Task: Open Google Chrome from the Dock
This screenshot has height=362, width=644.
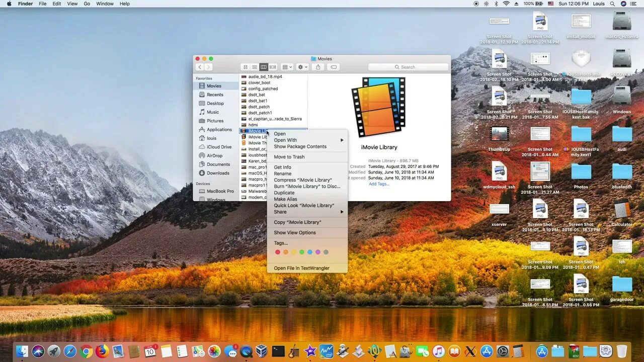Action: (x=86, y=351)
